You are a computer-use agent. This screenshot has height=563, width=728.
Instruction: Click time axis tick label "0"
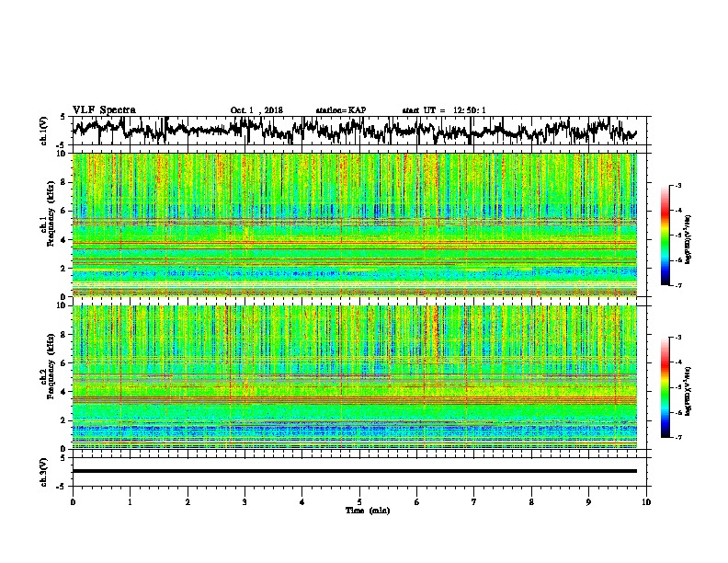(x=73, y=502)
